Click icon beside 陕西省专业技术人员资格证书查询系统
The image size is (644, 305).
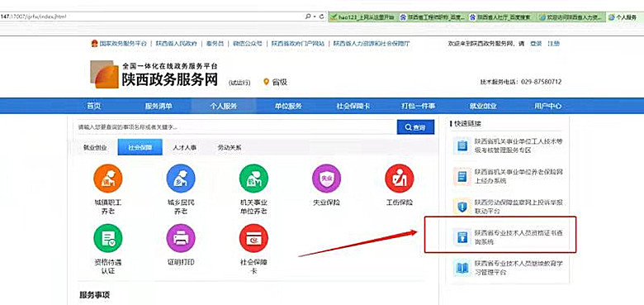pyautogui.click(x=462, y=237)
